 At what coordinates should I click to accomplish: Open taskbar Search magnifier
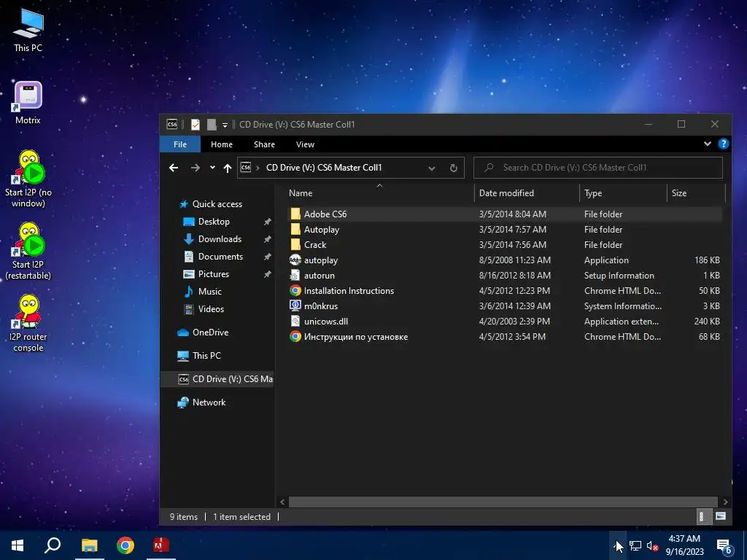point(53,545)
